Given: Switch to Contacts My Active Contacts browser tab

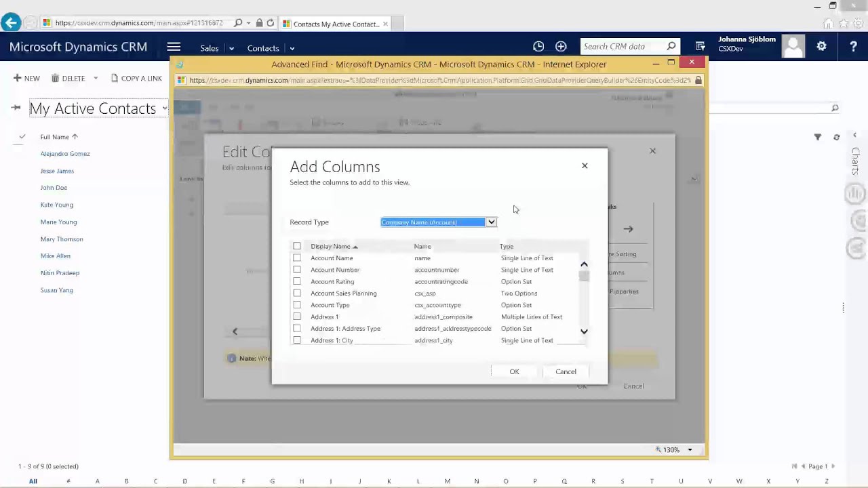Looking at the screenshot, I should (335, 24).
